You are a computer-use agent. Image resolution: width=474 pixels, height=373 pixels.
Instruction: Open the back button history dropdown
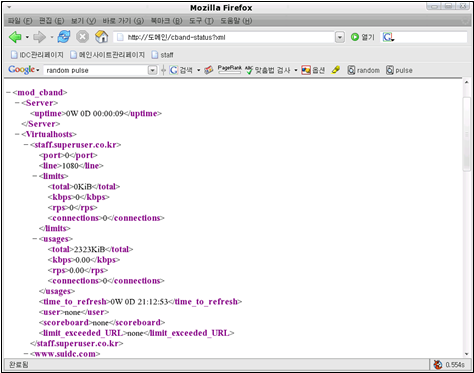point(27,37)
